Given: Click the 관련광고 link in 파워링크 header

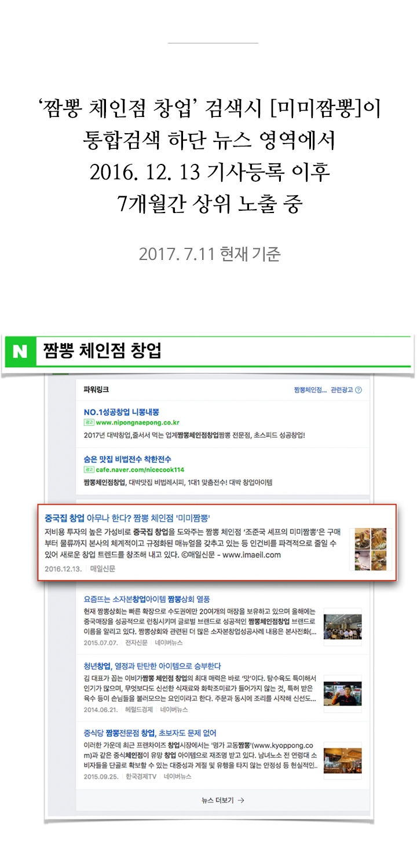Looking at the screenshot, I should coord(342,390).
